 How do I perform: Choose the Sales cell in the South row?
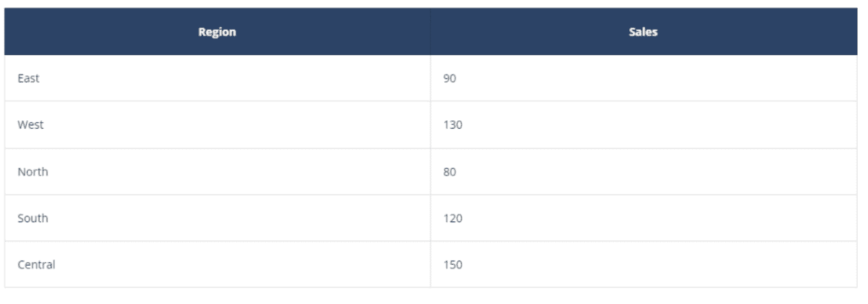pyautogui.click(x=644, y=218)
